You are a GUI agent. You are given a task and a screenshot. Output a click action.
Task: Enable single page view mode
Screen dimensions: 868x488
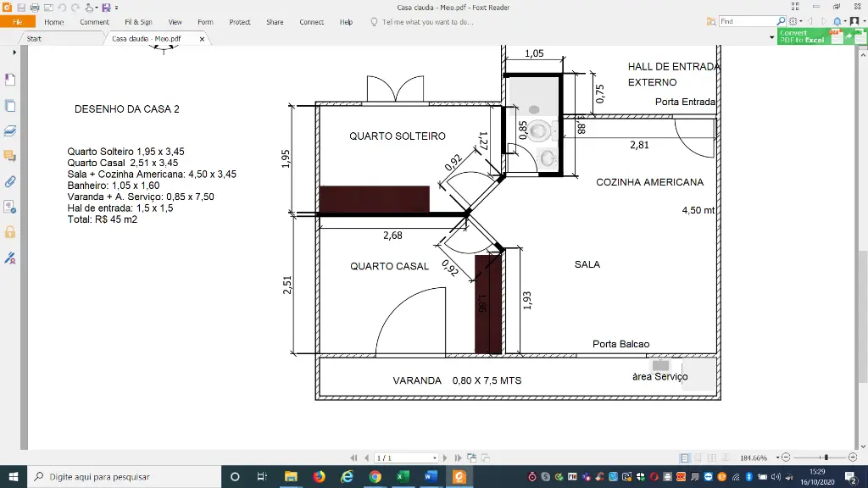coord(685,458)
